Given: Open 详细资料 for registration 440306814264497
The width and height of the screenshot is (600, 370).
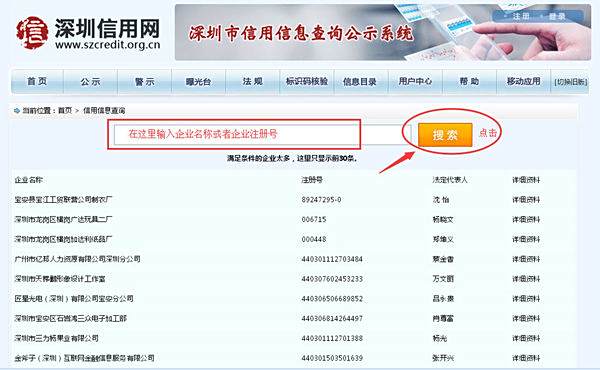Looking at the screenshot, I should (x=526, y=319).
